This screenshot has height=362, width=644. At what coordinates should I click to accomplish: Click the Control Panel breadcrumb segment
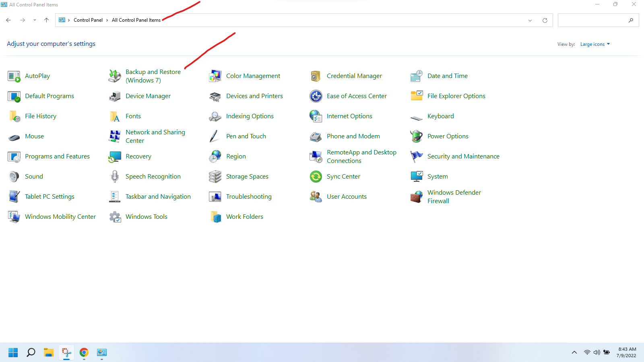[88, 20]
